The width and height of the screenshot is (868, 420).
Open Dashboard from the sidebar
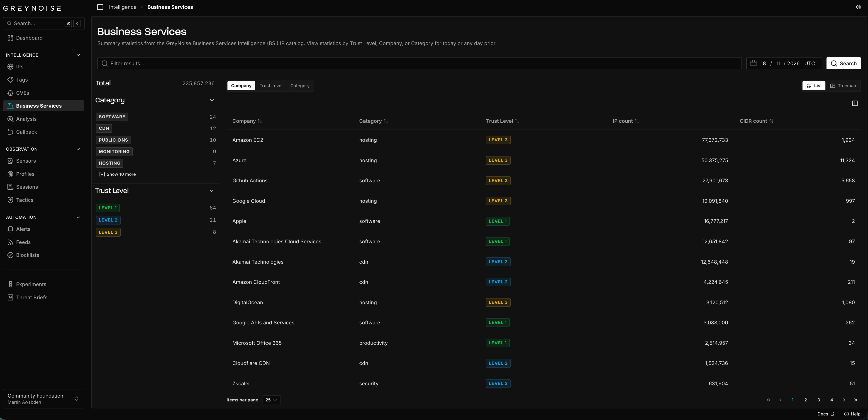pyautogui.click(x=44, y=38)
